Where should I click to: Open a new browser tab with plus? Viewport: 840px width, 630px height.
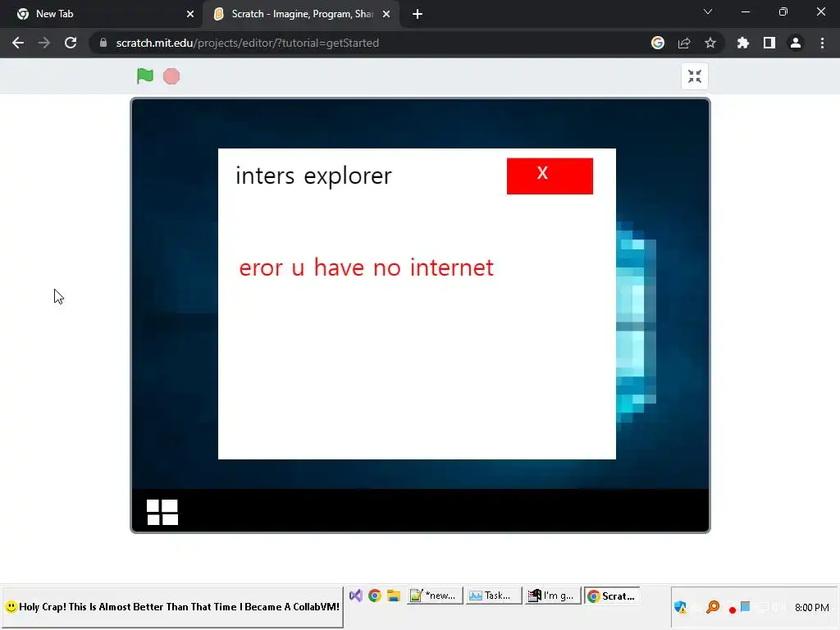coord(418,14)
